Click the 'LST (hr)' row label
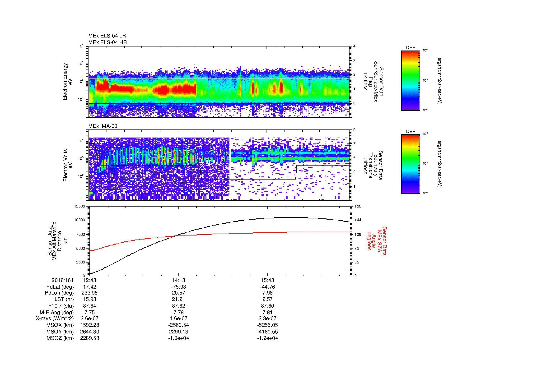This screenshot has height=392, width=555. tap(64, 299)
